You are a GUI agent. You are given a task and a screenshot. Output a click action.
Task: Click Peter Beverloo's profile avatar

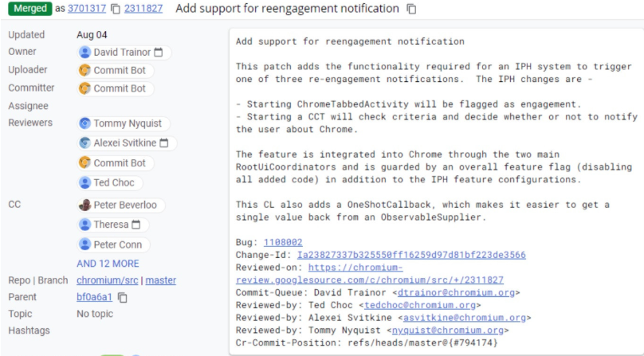84,205
